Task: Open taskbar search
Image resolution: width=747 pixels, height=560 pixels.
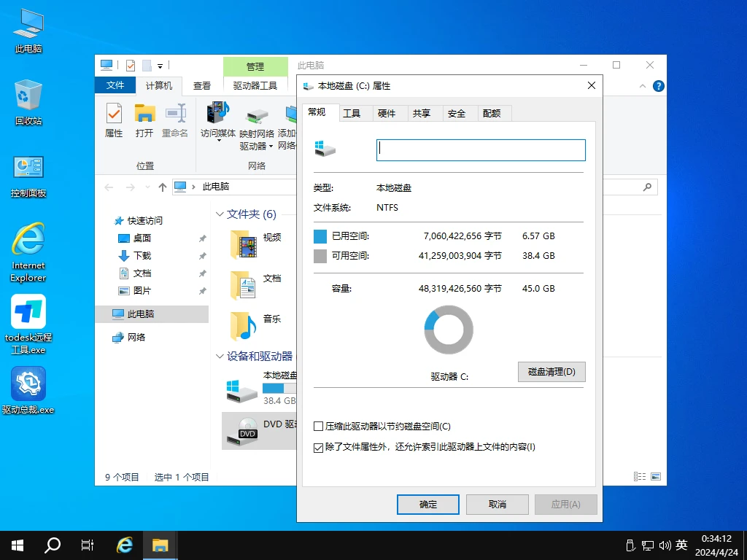Action: pyautogui.click(x=53, y=545)
